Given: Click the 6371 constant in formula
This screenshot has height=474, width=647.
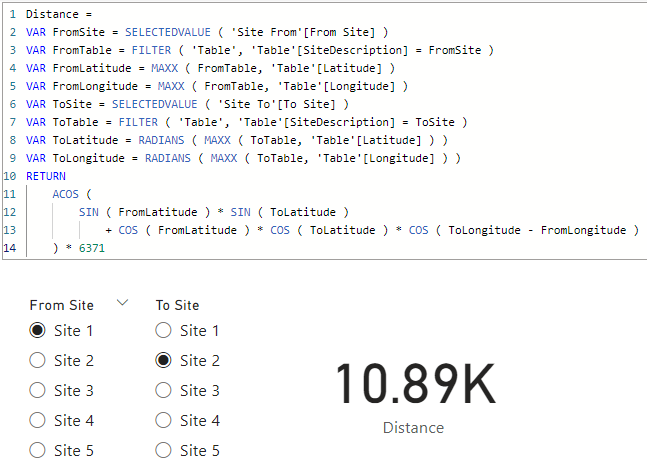Looking at the screenshot, I should coord(92,248).
